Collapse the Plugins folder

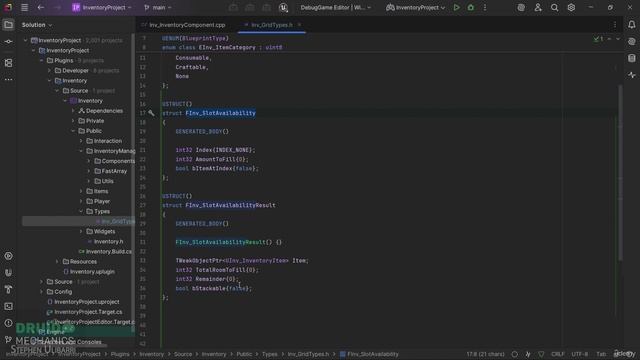point(42,60)
